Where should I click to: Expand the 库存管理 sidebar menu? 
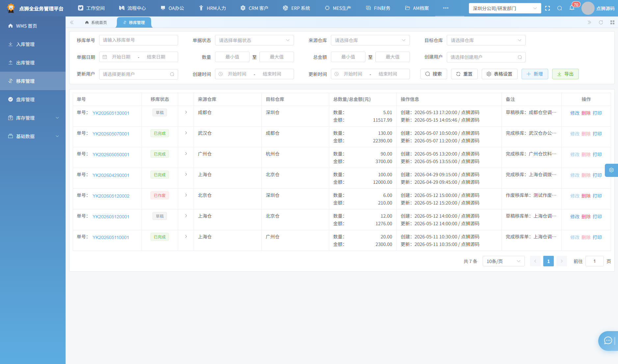(33, 118)
